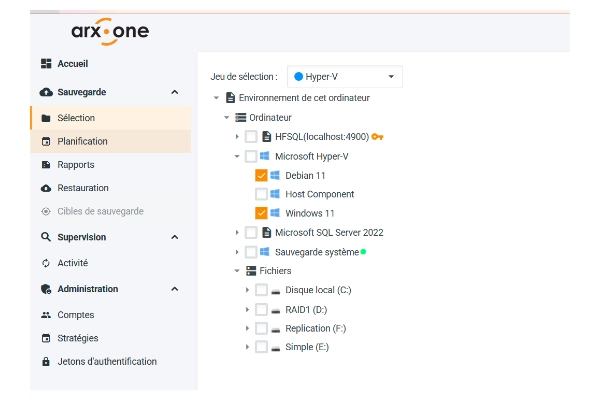Click the Stratégies calendar icon
This screenshot has height=400, width=600.
(46, 338)
